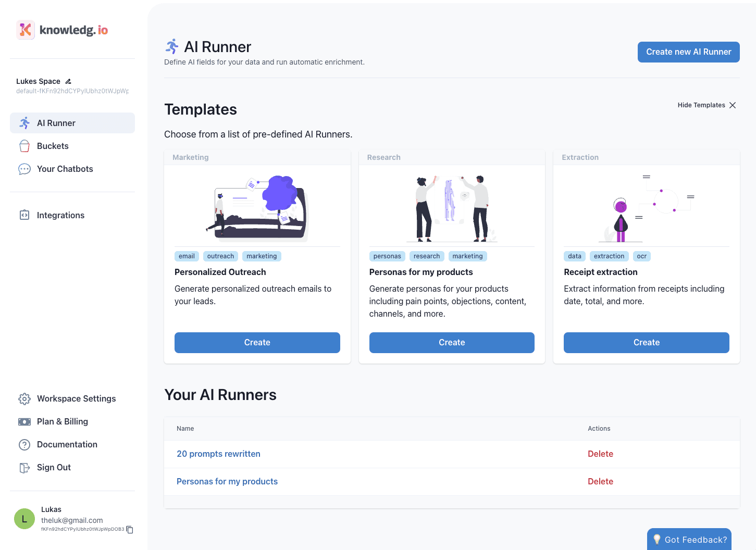The image size is (756, 550).
Task: Edit the Lukes Space name with the pencil
Action: pyautogui.click(x=68, y=81)
